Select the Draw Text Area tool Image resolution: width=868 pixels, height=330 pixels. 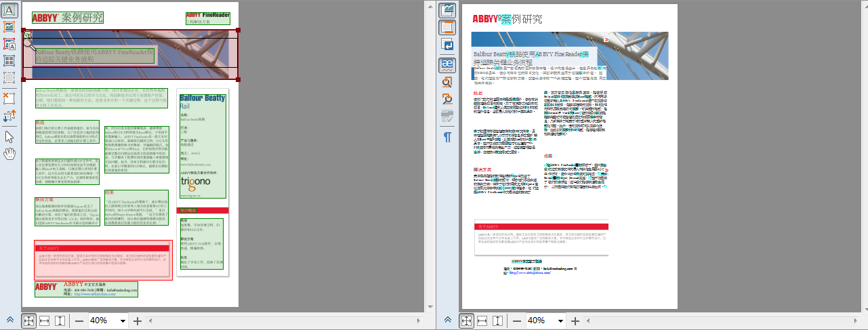(x=9, y=9)
